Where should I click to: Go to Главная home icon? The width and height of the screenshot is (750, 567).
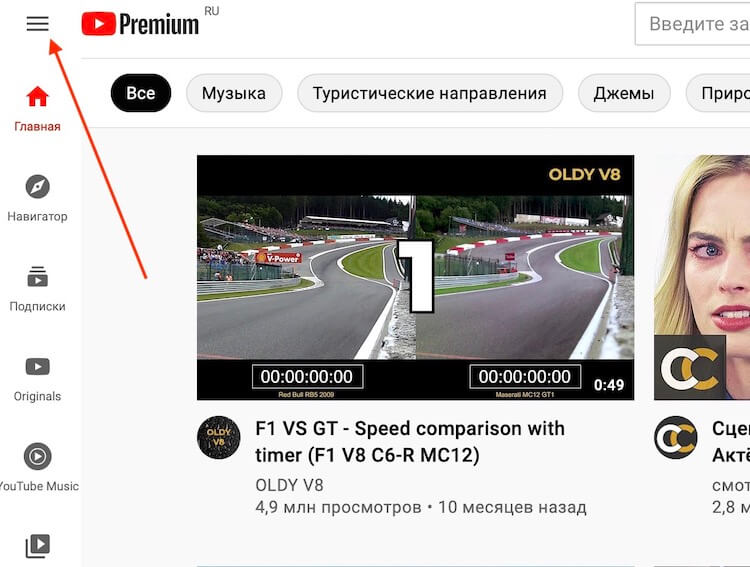37,96
